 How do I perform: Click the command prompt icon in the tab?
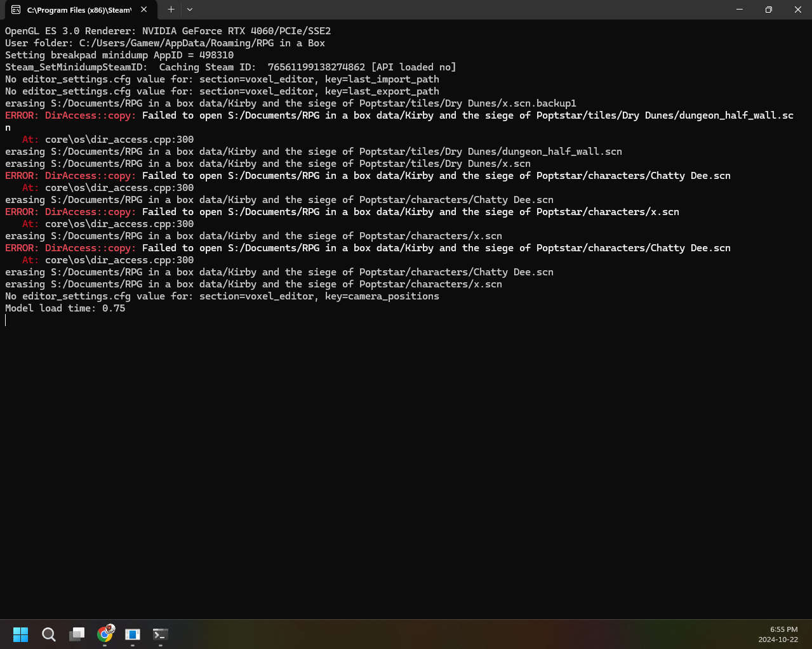16,10
